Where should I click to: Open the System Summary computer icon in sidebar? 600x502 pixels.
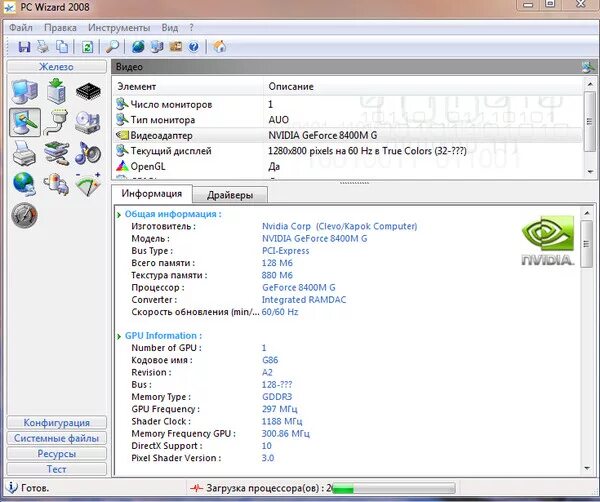point(24,91)
